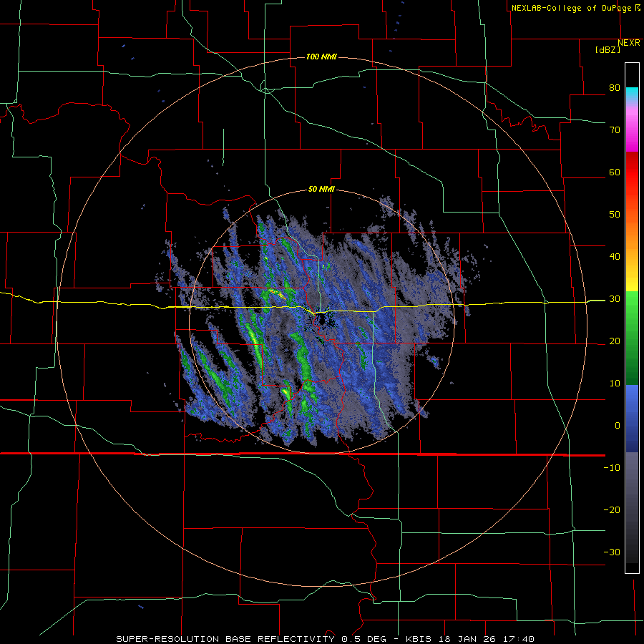Click the 18 JAN 26 date in the caption
This screenshot has width=644, height=644.
click(467, 639)
